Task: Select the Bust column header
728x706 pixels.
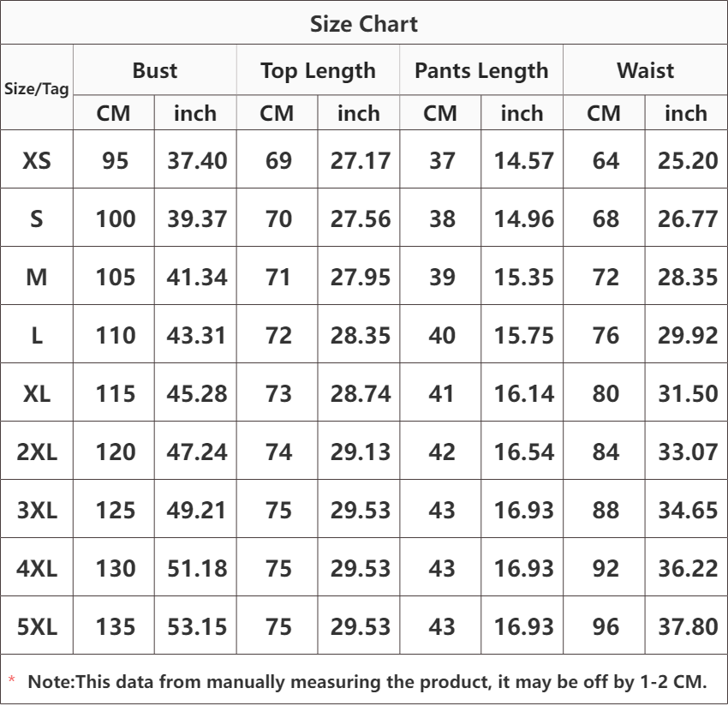Action: [x=155, y=71]
